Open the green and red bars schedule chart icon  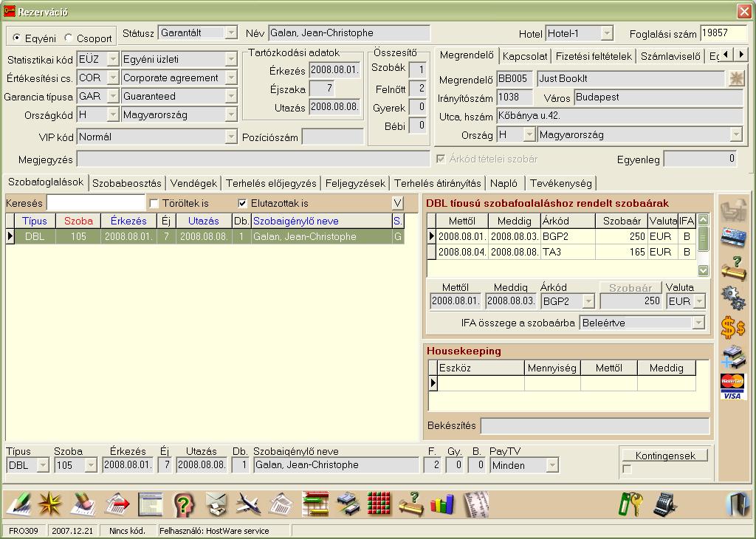pyautogui.click(x=315, y=505)
